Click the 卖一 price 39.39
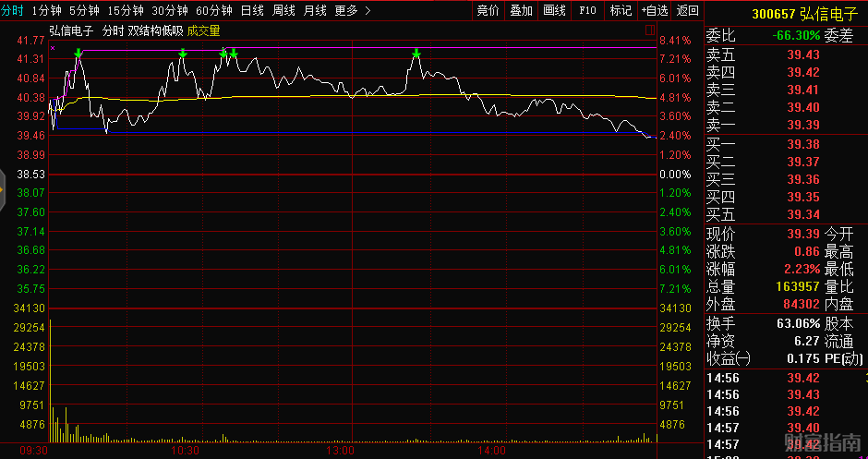Image resolution: width=868 pixels, height=459 pixels. [x=803, y=125]
